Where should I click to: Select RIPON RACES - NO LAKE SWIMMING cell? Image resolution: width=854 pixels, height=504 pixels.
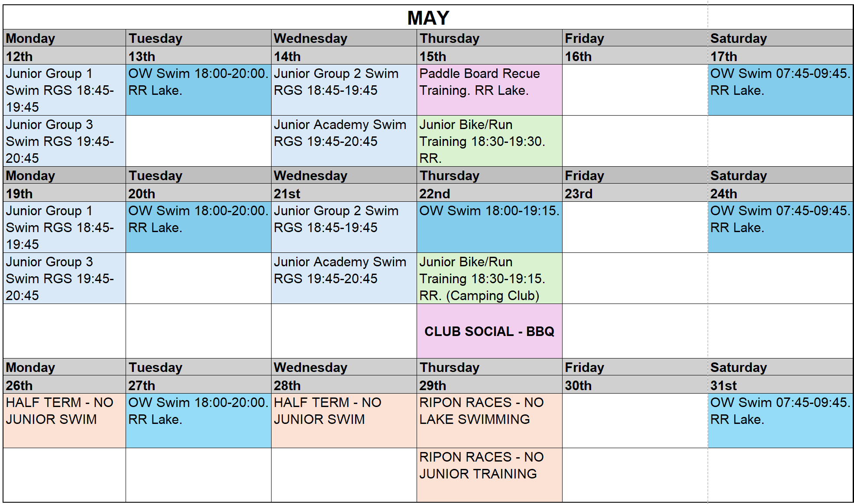point(489,420)
